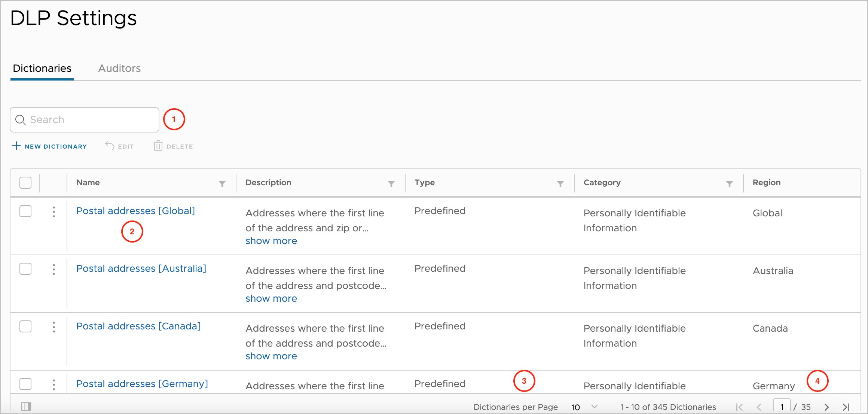Click the Edit undo icon

coord(107,146)
